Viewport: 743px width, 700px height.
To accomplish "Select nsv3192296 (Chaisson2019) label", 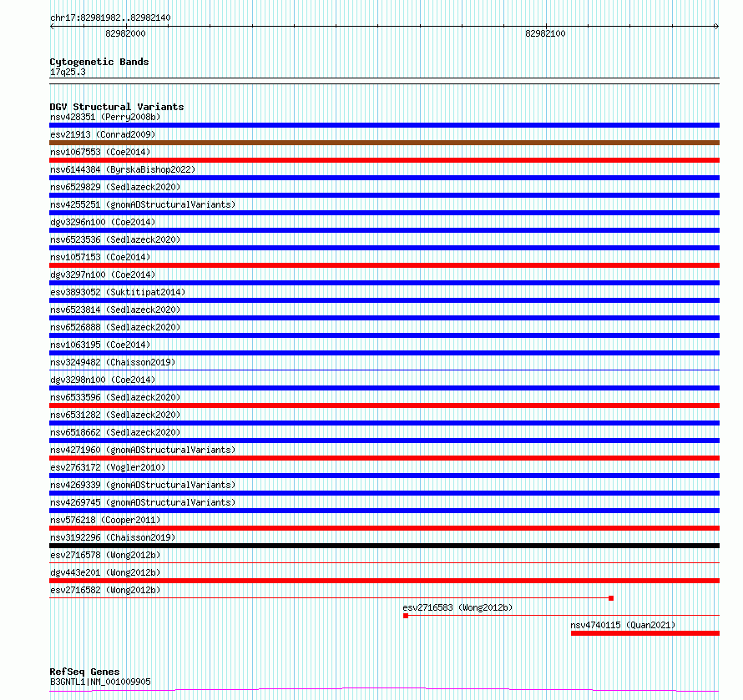I will [x=113, y=537].
